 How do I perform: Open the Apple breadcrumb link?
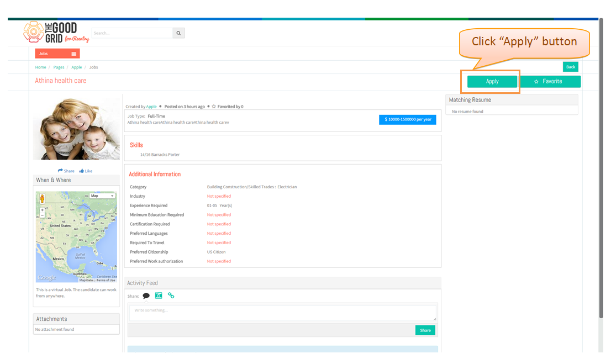click(x=77, y=67)
